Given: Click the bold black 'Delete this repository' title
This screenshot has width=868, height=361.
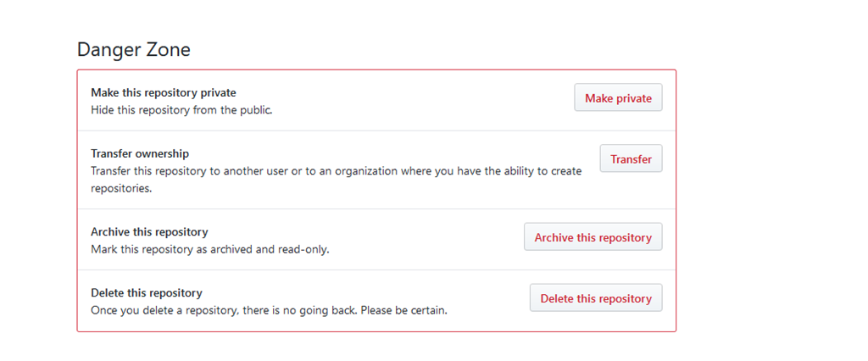Looking at the screenshot, I should point(147,292).
